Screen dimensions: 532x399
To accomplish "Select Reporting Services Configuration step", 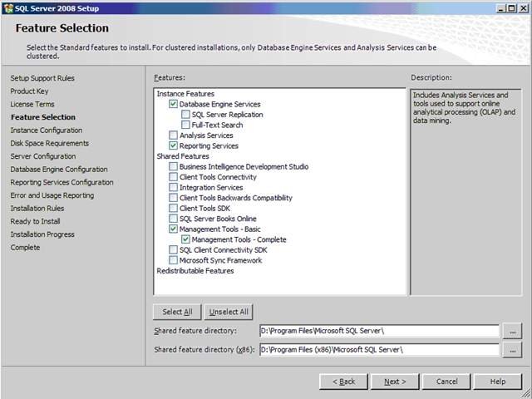I will point(62,182).
